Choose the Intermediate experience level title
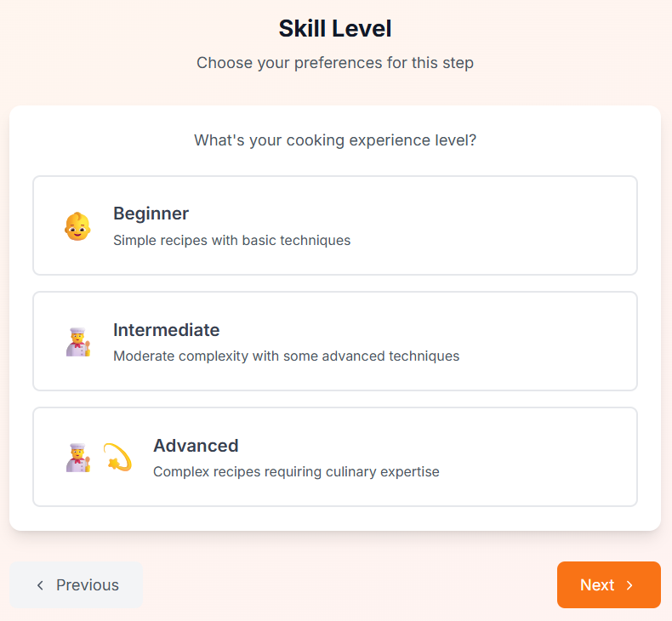This screenshot has width=672, height=621. point(166,330)
